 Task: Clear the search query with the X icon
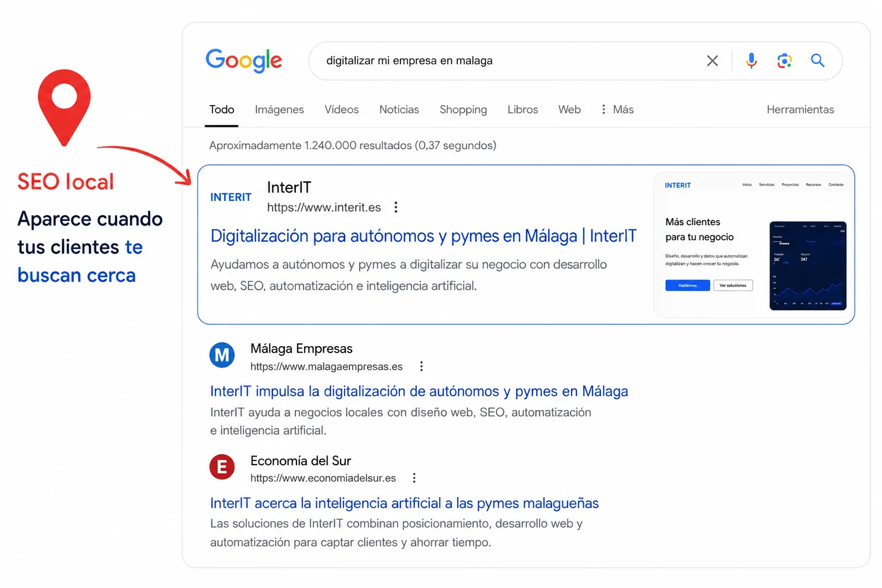point(712,61)
